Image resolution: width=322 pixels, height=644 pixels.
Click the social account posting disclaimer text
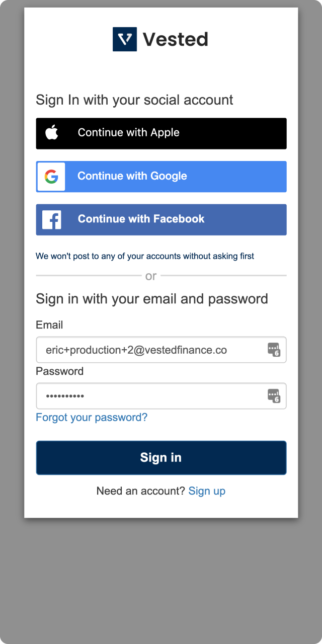point(145,256)
